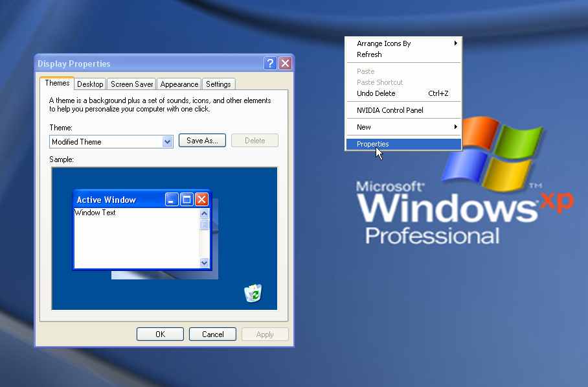This screenshot has width=588, height=387.
Task: Click sample Active Window red close icon
Action: click(x=202, y=199)
